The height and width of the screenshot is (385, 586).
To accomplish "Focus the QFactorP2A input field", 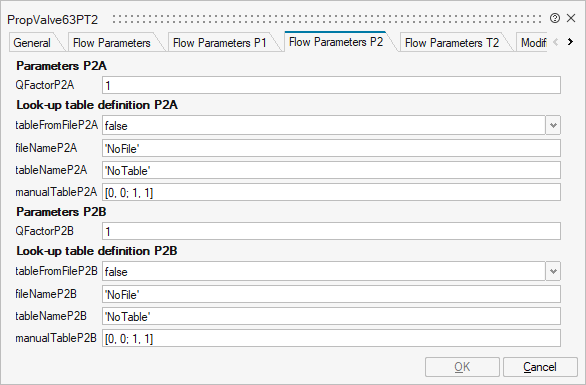I will [x=331, y=85].
